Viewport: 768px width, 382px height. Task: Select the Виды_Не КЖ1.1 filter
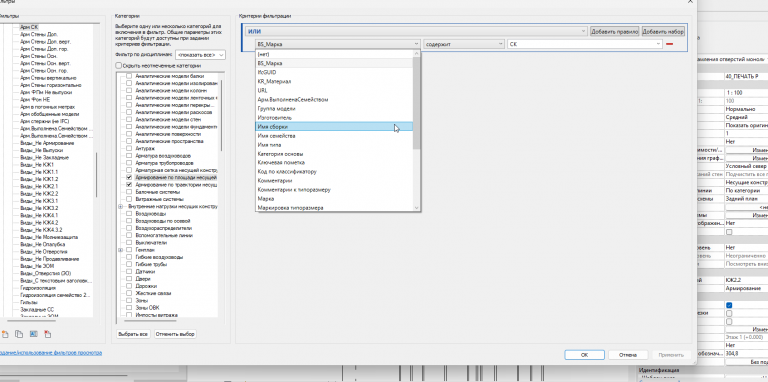click(x=39, y=172)
